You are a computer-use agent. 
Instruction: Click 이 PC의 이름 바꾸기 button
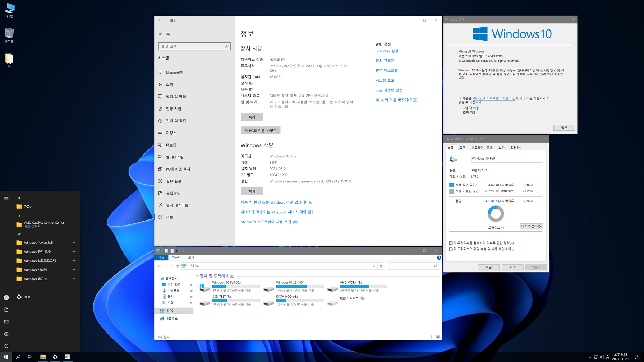(261, 131)
